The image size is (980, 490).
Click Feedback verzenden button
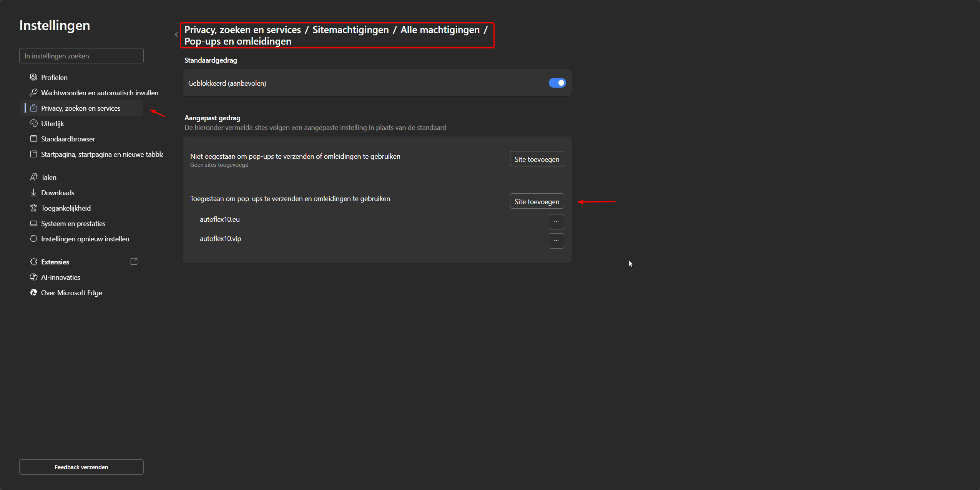tap(81, 467)
